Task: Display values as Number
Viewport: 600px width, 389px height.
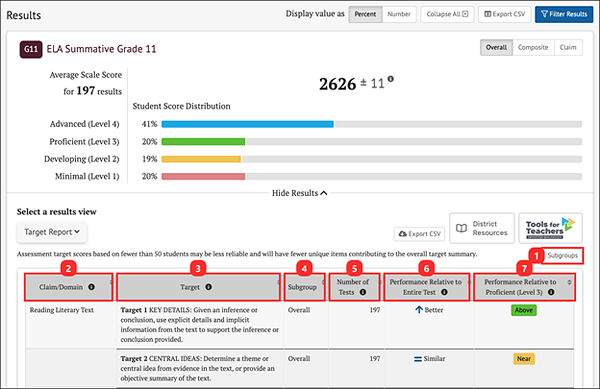Action: (x=399, y=14)
